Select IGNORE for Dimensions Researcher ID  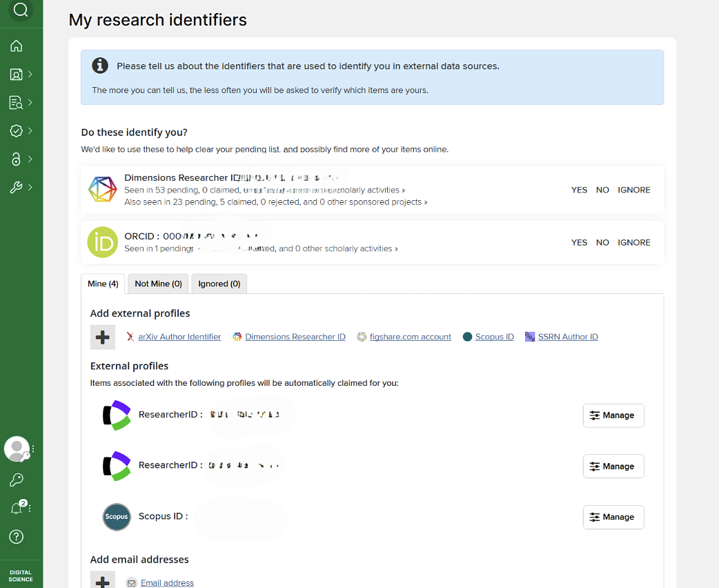click(x=633, y=190)
